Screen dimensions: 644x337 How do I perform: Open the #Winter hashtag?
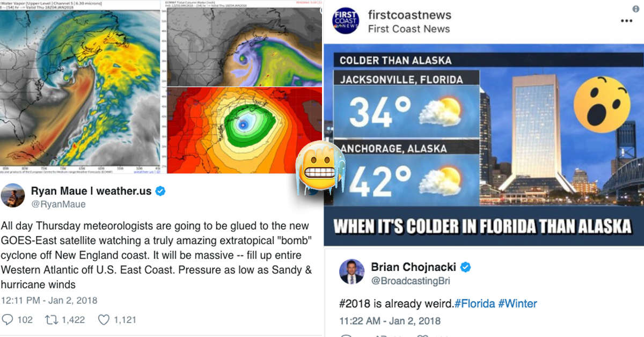click(518, 304)
